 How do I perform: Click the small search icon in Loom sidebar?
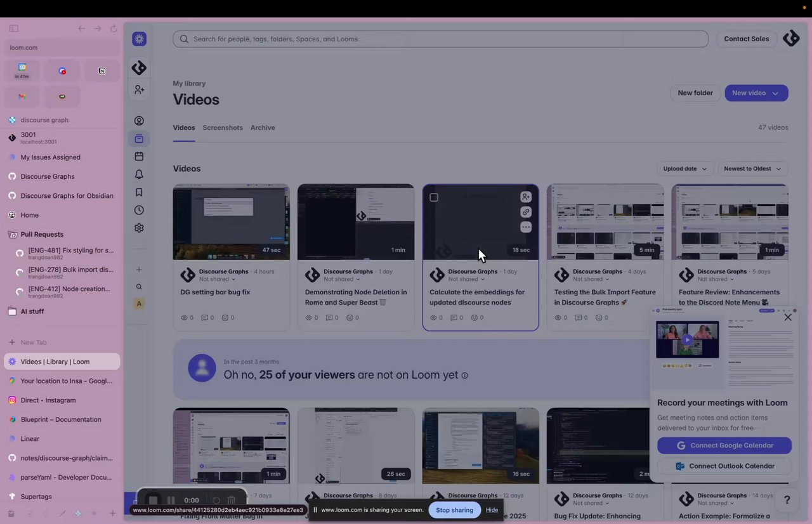[x=139, y=287]
